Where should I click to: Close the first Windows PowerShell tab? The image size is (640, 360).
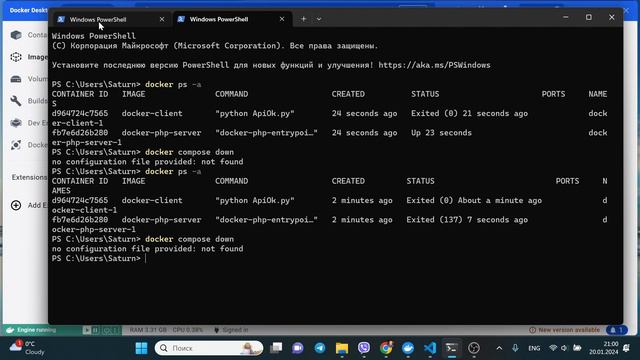click(162, 19)
